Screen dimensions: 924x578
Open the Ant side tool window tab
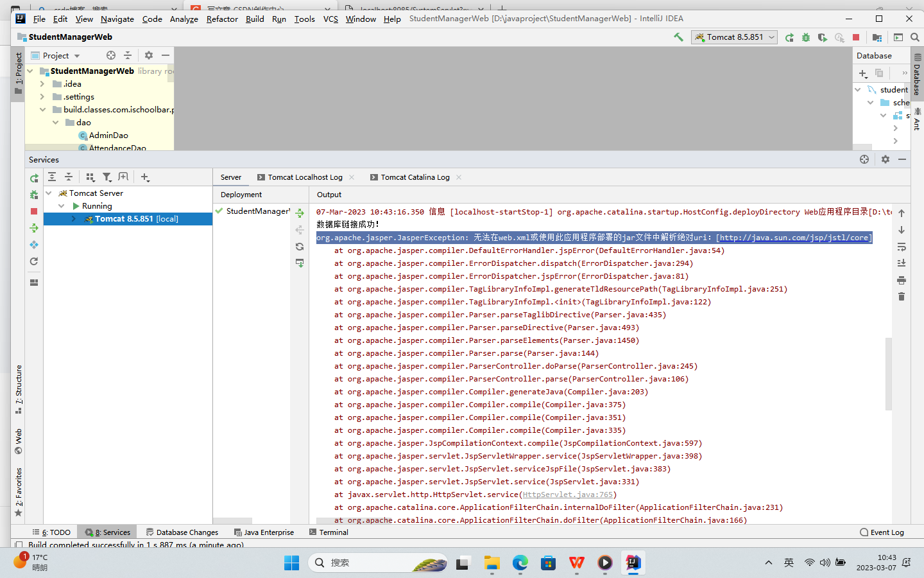point(917,119)
